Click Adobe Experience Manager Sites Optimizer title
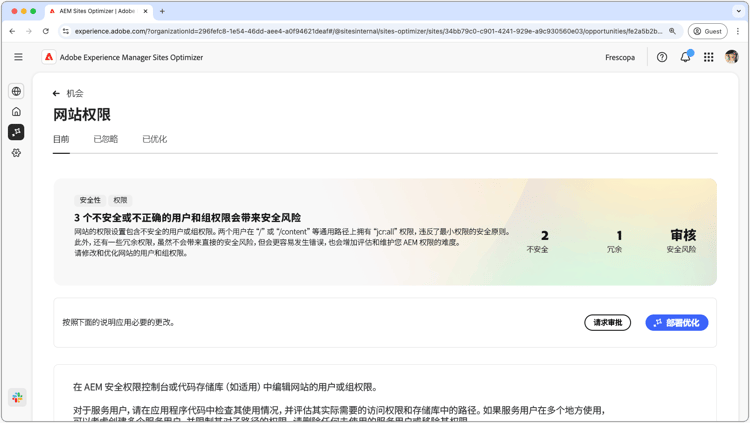Viewport: 750px width, 423px height. [x=131, y=57]
